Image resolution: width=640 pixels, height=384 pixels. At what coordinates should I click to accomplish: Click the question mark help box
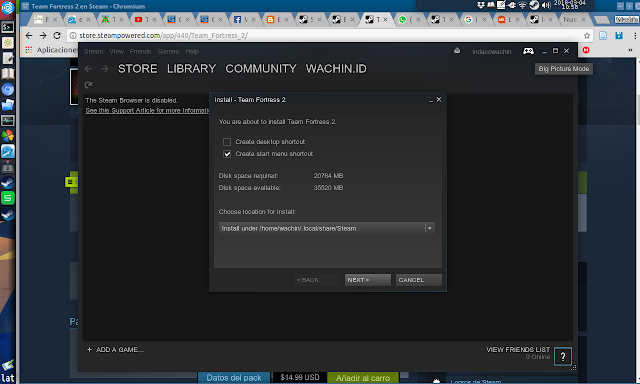point(563,357)
